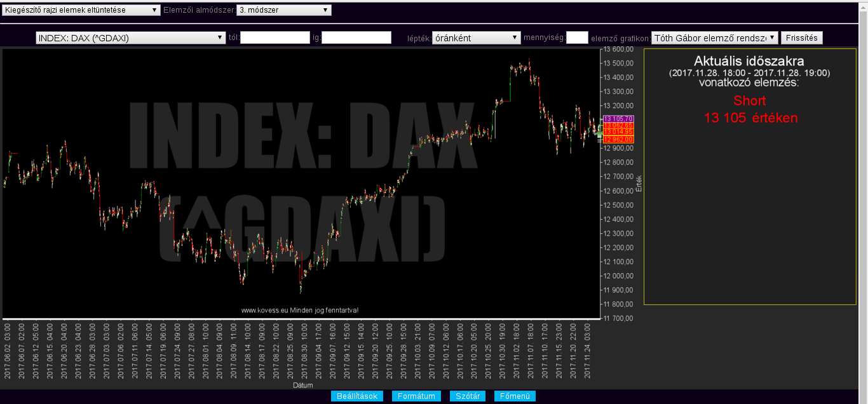Click the red 'Short' analysis signal text
868x404 pixels.
coord(749,100)
